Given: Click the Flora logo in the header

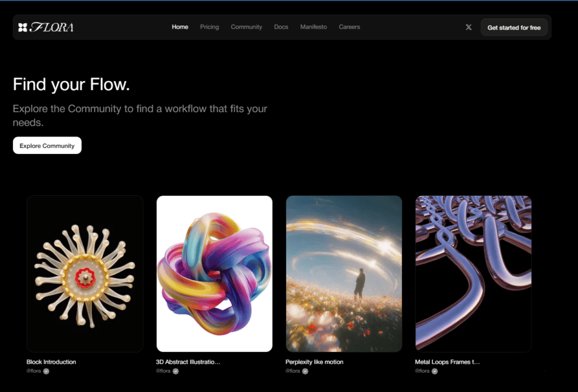Looking at the screenshot, I should tap(46, 27).
